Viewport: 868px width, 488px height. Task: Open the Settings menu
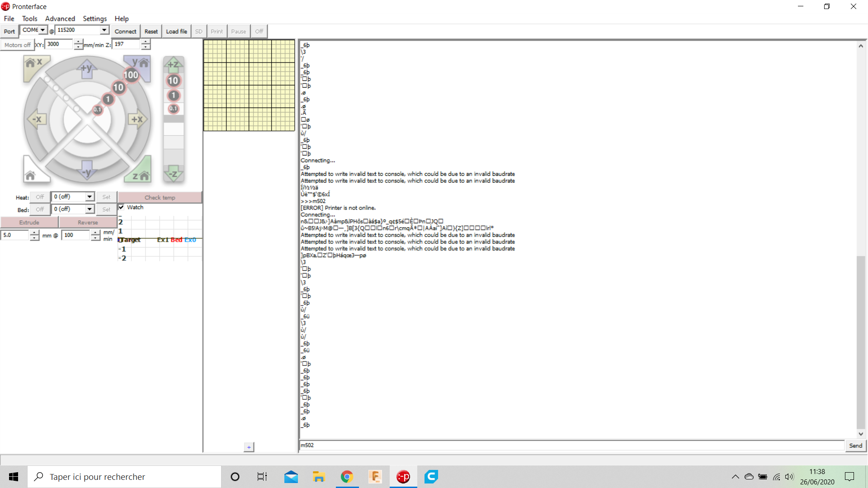coord(94,19)
